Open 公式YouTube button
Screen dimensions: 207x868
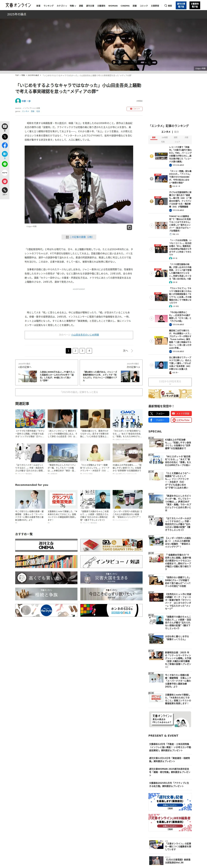click(x=181, y=420)
